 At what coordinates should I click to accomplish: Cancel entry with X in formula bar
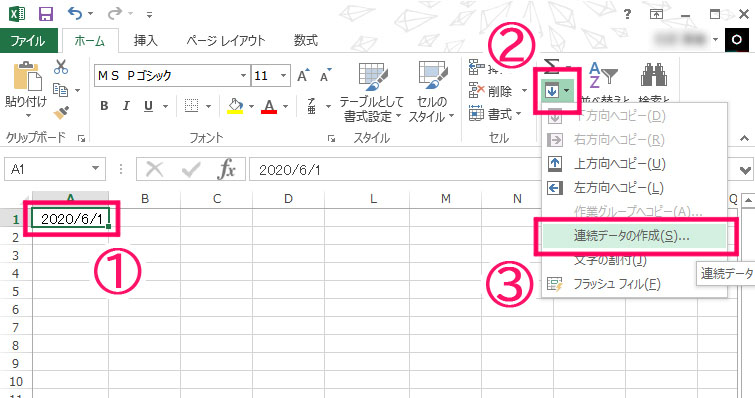coord(155,169)
